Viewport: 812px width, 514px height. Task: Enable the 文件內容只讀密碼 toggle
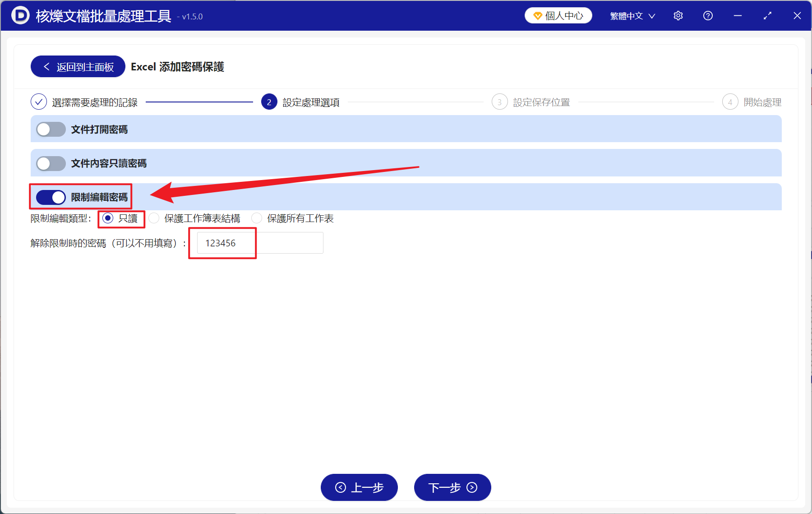(x=51, y=163)
